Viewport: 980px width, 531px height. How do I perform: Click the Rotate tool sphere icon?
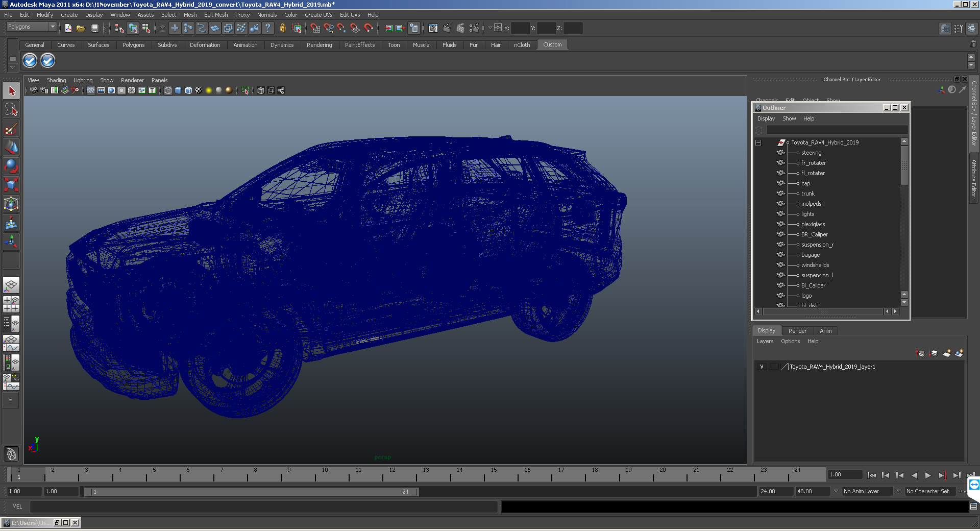pyautogui.click(x=11, y=165)
